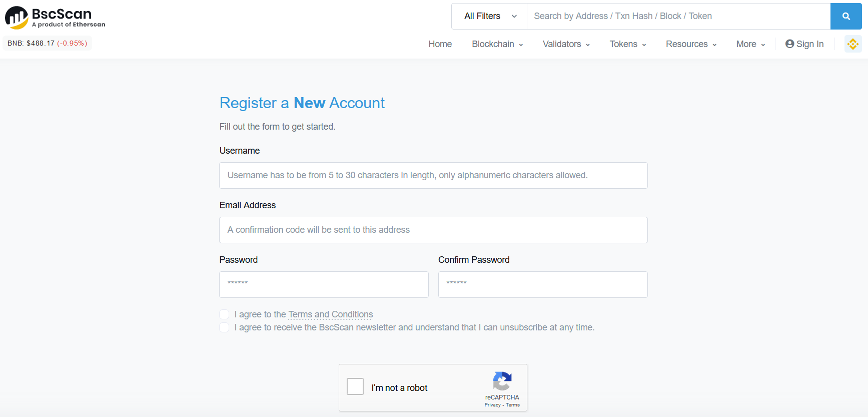This screenshot has height=417, width=868.
Task: Expand the Blockchain menu
Action: [x=497, y=44]
